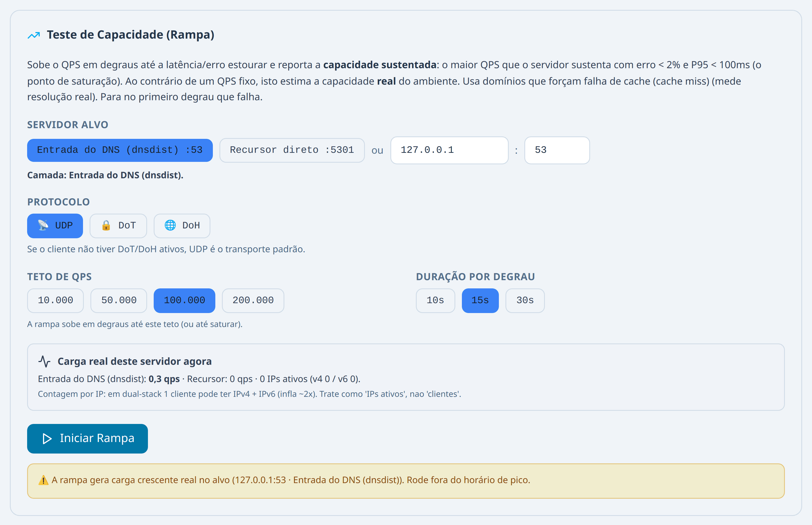Viewport: 812px width, 525px height.
Task: Click the rising trend icon beside the title
Action: pyautogui.click(x=34, y=35)
